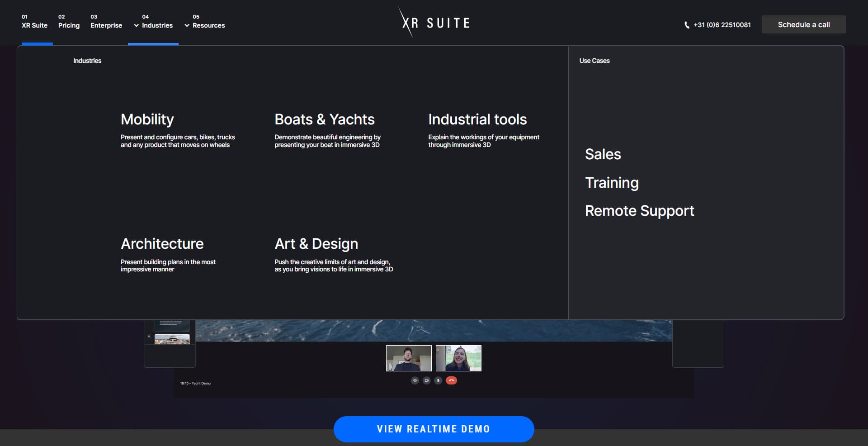Click the Use Cases section heading
The height and width of the screenshot is (446, 868).
coord(594,61)
